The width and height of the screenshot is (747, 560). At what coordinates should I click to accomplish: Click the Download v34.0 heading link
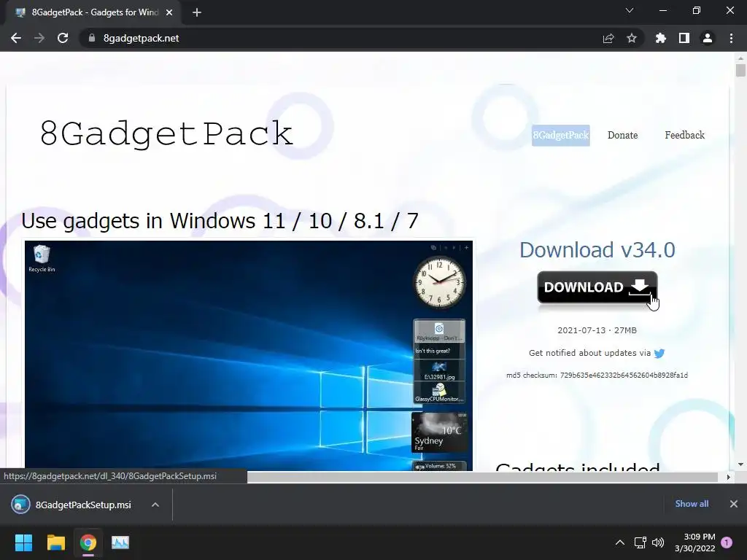click(x=597, y=250)
